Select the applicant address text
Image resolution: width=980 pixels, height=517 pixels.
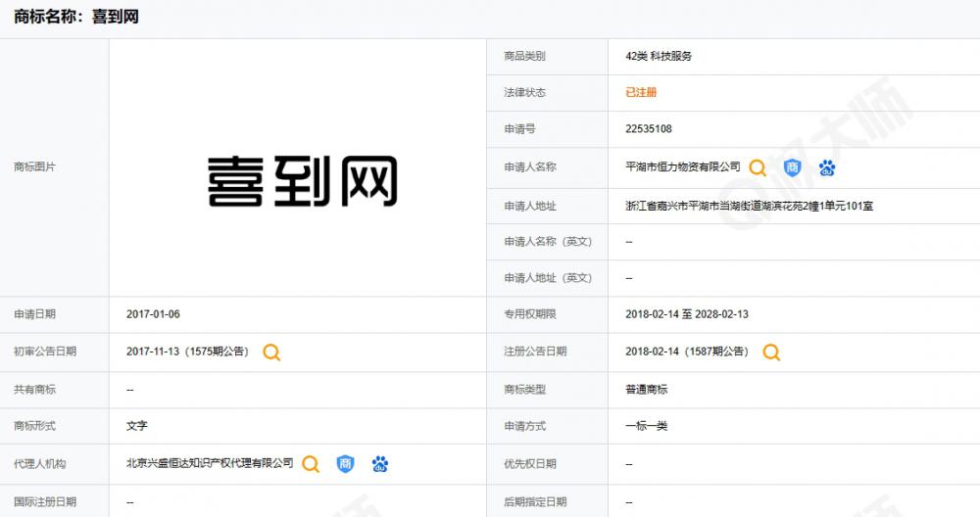click(x=750, y=206)
